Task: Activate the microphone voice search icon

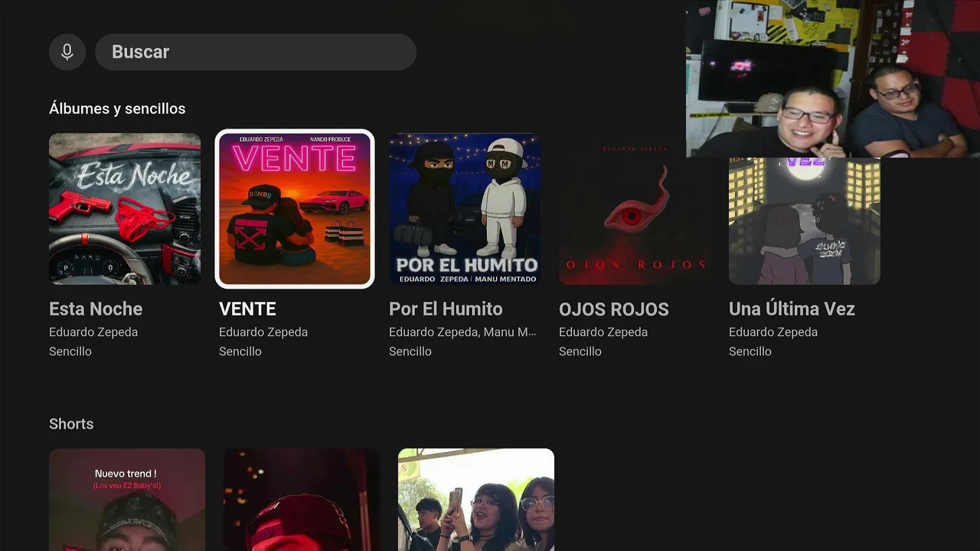Action: (x=67, y=52)
